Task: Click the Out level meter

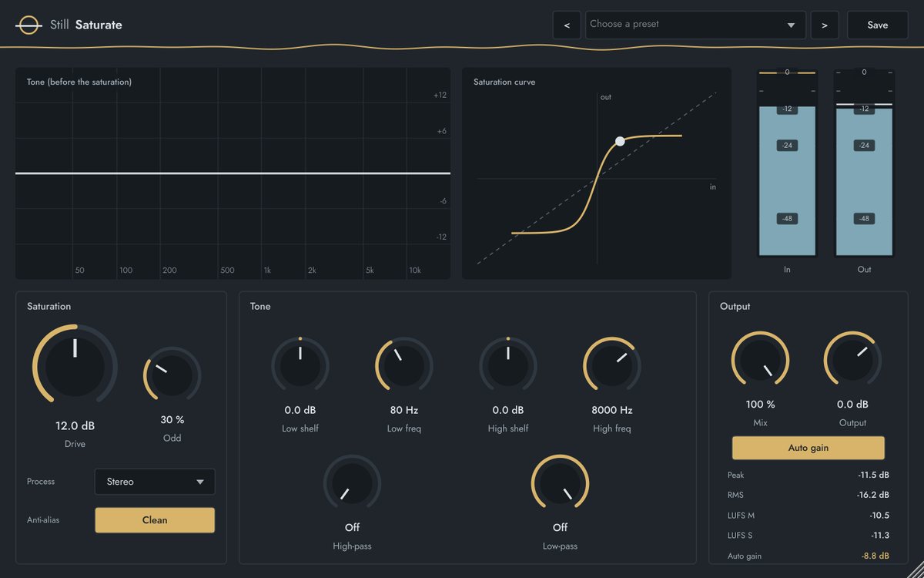Action: 864,163
